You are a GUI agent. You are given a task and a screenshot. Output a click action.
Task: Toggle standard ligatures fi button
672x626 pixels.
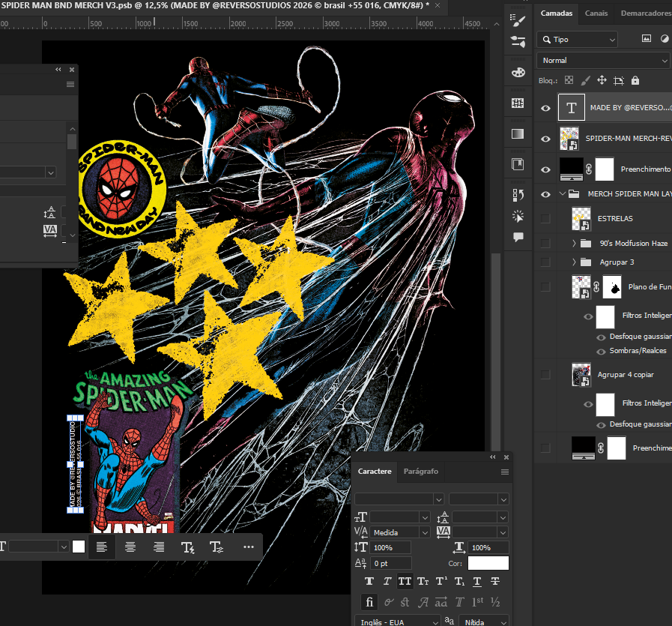[369, 603]
